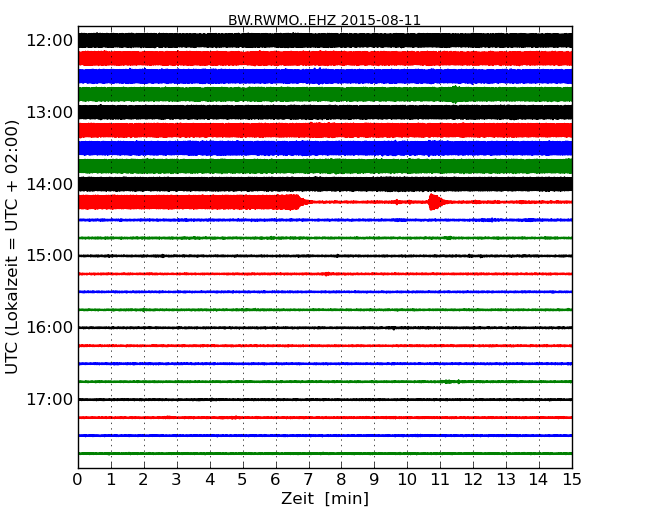Image resolution: width=650 pixels, height=520 pixels.
Task: Click the x-axis tick label 13
Action: click(506, 480)
